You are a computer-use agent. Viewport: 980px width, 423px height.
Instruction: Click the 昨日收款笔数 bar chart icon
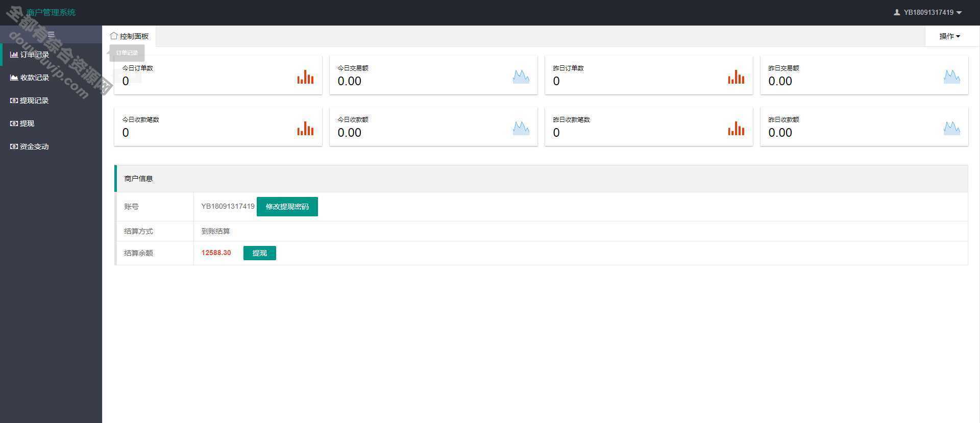click(x=736, y=129)
